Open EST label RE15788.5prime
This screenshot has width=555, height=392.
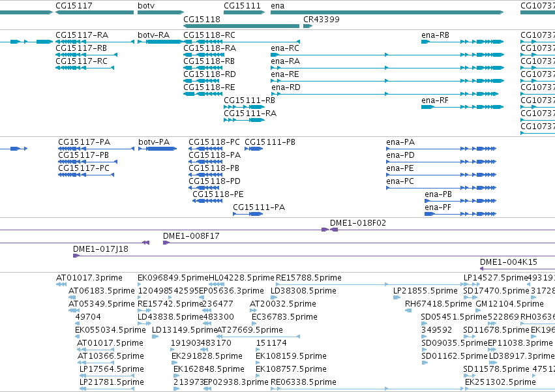[308, 279]
